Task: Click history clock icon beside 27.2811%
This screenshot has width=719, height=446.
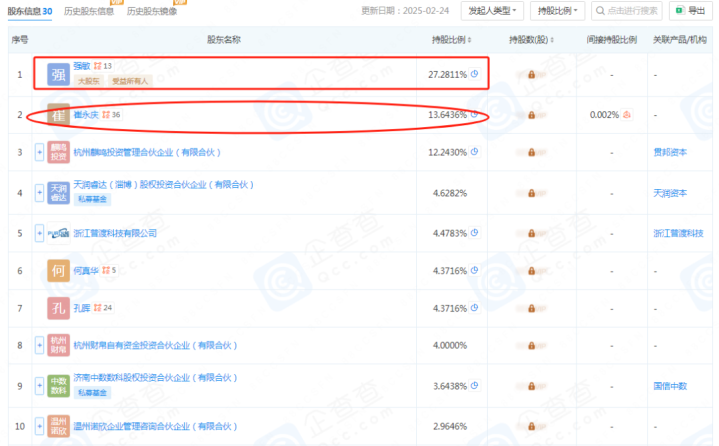Action: point(475,74)
